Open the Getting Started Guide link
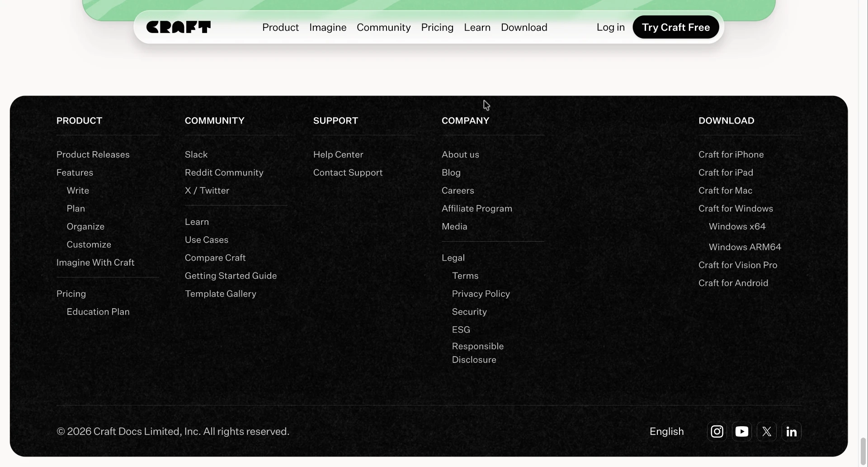Viewport: 868px width, 467px height. click(231, 276)
